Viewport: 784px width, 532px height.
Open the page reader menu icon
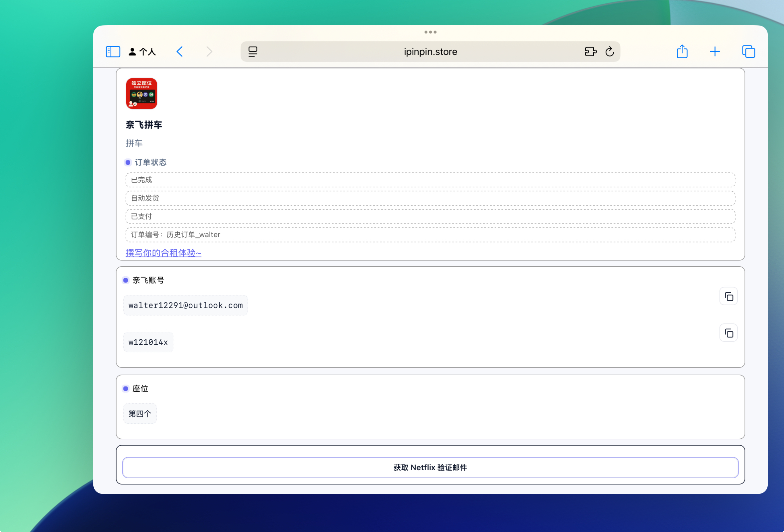(x=253, y=51)
